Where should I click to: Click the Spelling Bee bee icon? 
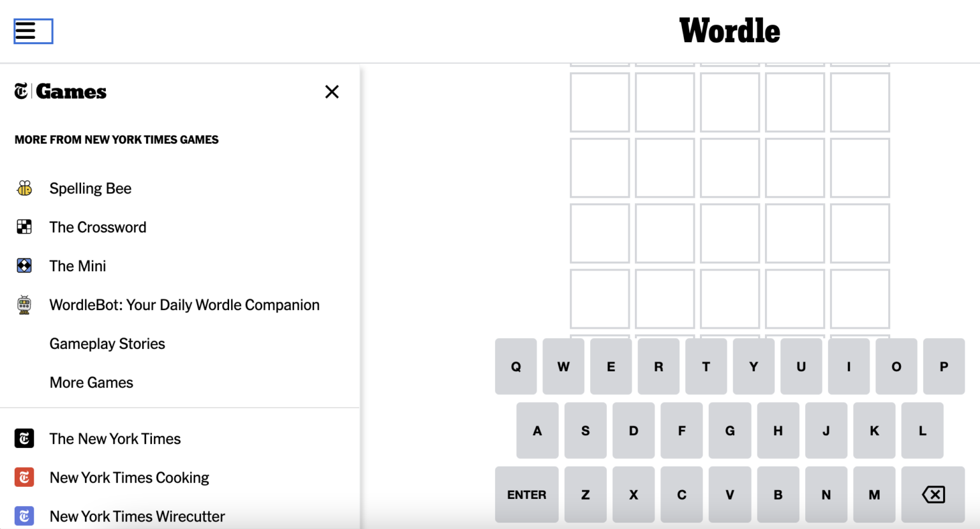[24, 188]
